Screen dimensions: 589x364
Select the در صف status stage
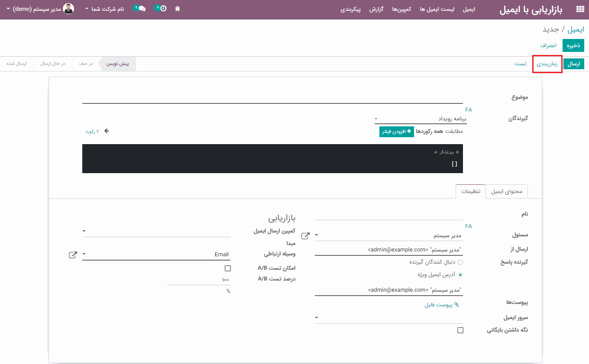click(x=85, y=64)
